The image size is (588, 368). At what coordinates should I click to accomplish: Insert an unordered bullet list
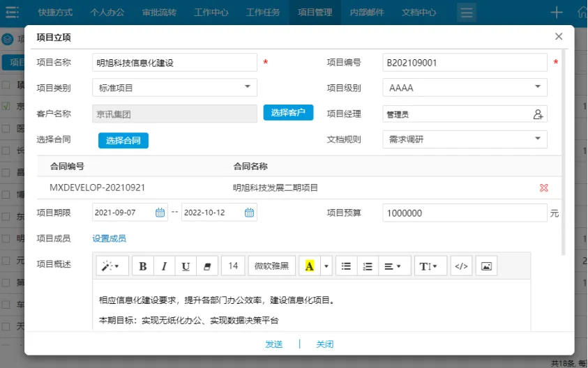346,266
